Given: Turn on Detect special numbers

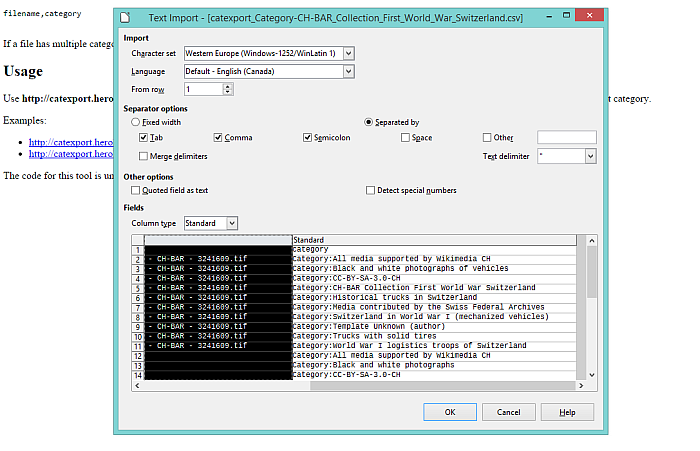Looking at the screenshot, I should [x=371, y=190].
